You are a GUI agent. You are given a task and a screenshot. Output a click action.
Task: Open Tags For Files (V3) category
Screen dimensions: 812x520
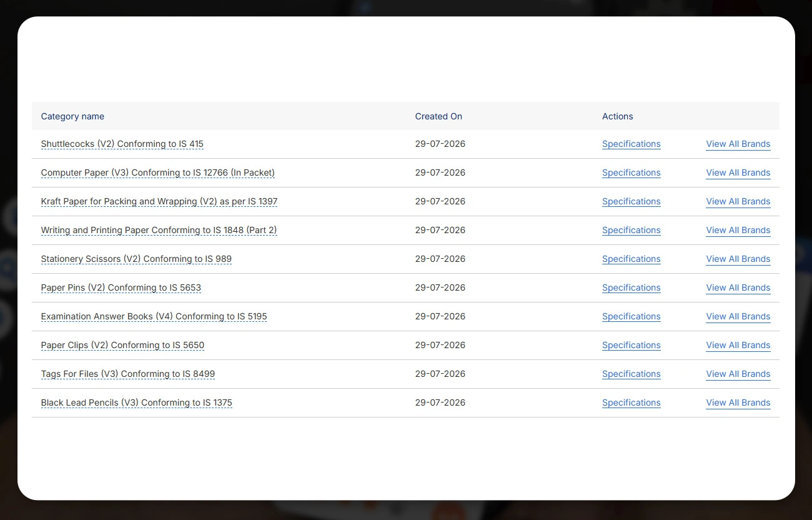[x=128, y=374]
